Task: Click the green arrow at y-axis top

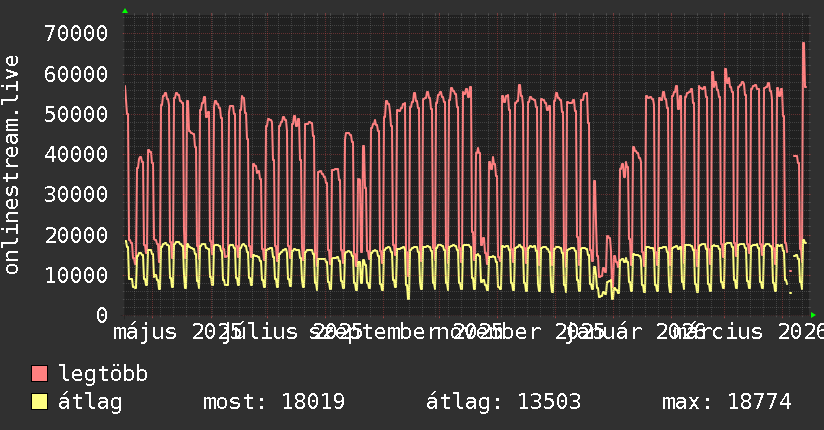Action: click(125, 11)
